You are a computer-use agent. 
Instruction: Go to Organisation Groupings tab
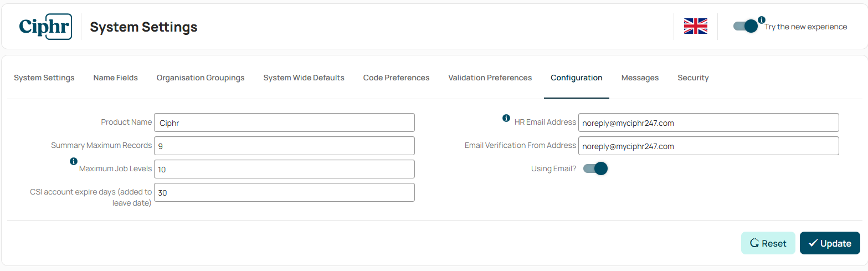click(201, 78)
